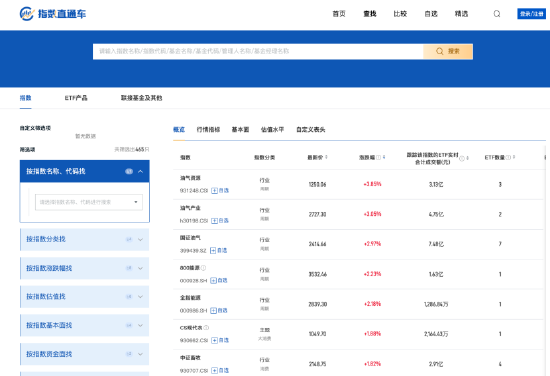Add CS煤代农 index 930662.CSI to 自选
The image size is (550, 376).
pyautogui.click(x=214, y=340)
